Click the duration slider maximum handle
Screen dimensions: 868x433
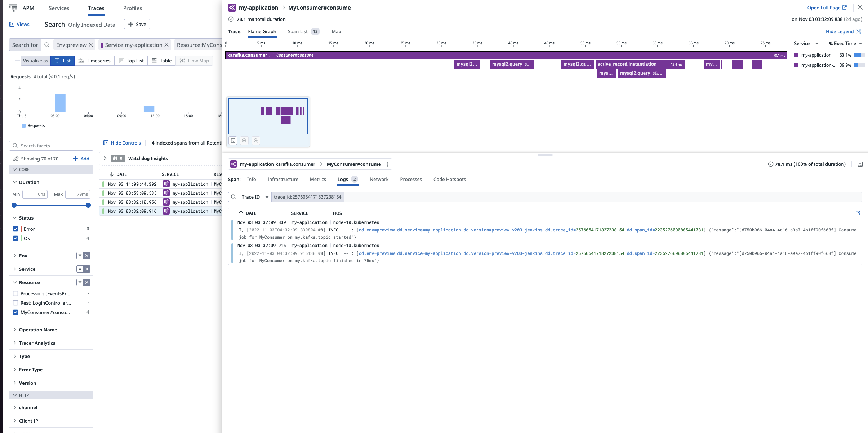88,205
